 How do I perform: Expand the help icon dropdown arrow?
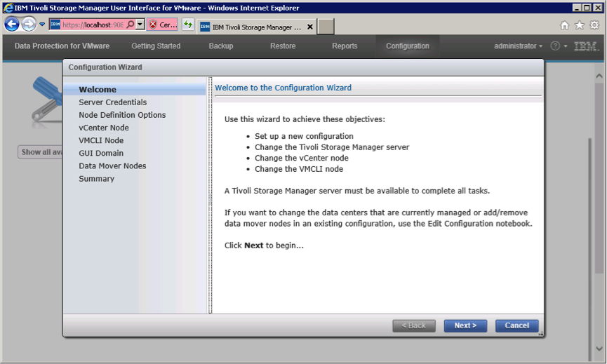566,46
